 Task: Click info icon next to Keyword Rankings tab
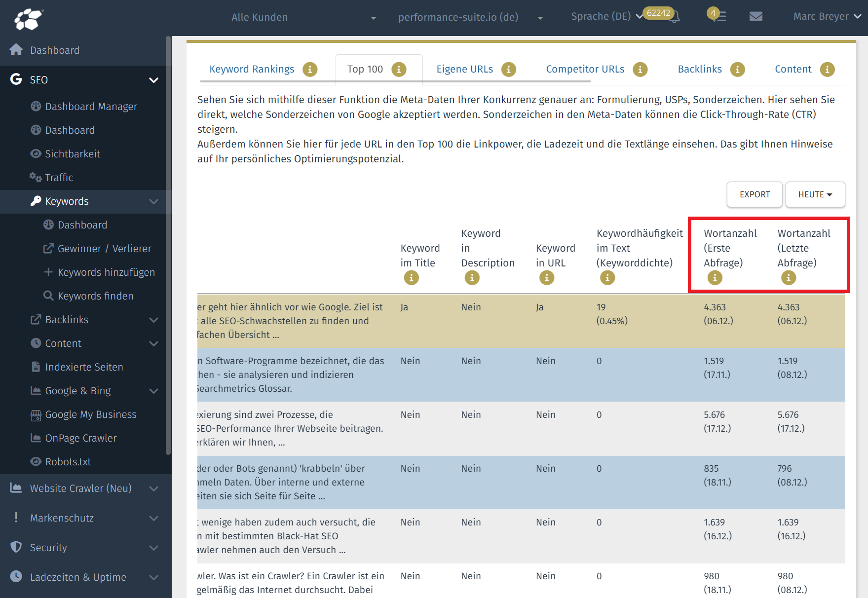[x=310, y=70]
